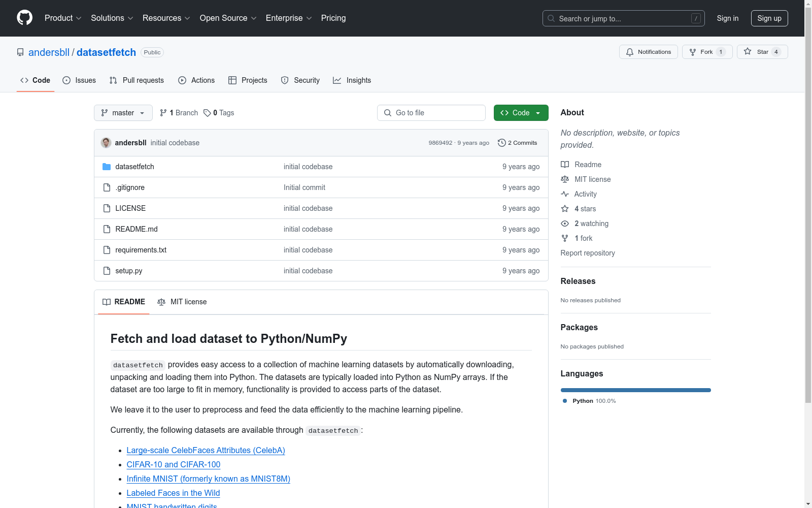Click the Activity pulse icon
The height and width of the screenshot is (508, 812).
[x=565, y=194]
